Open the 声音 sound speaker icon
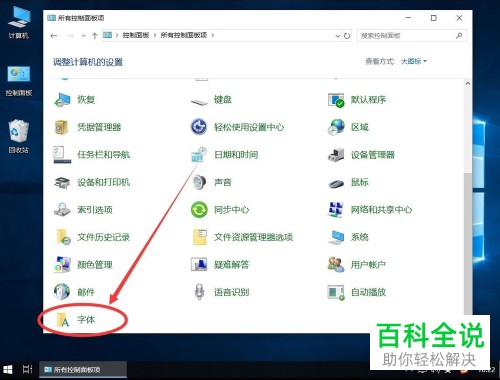Screen dimensions: 500x380 (199, 182)
